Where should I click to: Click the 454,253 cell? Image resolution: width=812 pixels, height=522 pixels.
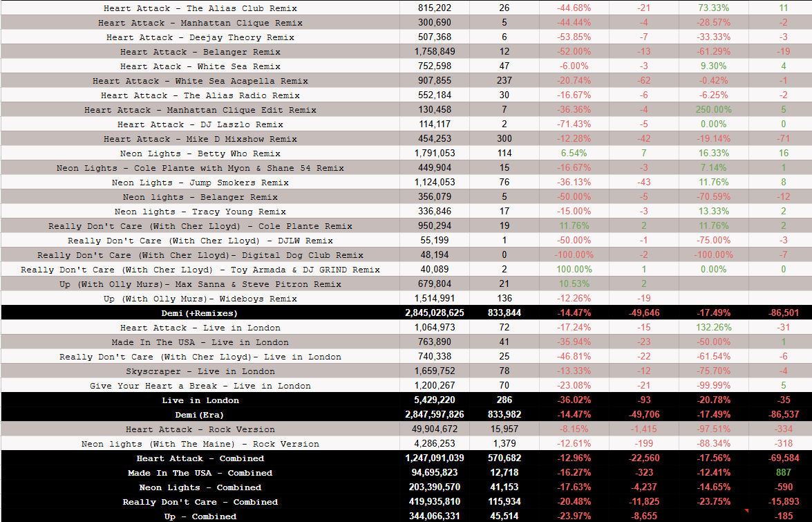435,139
